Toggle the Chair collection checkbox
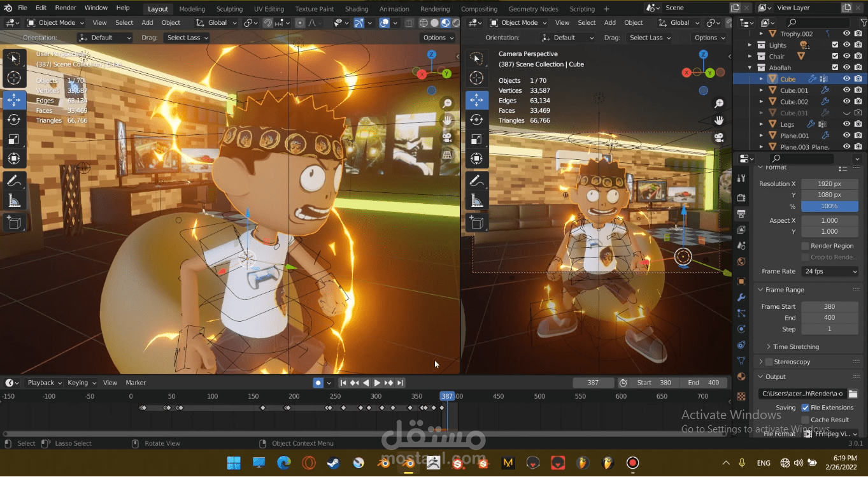Image resolution: width=868 pixels, height=477 pixels. pos(836,57)
